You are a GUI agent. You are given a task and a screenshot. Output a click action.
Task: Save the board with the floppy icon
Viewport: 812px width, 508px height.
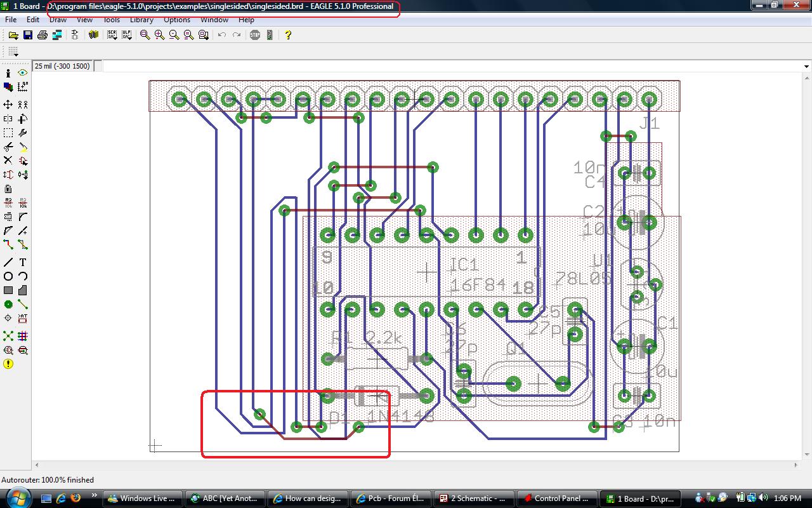pos(28,35)
